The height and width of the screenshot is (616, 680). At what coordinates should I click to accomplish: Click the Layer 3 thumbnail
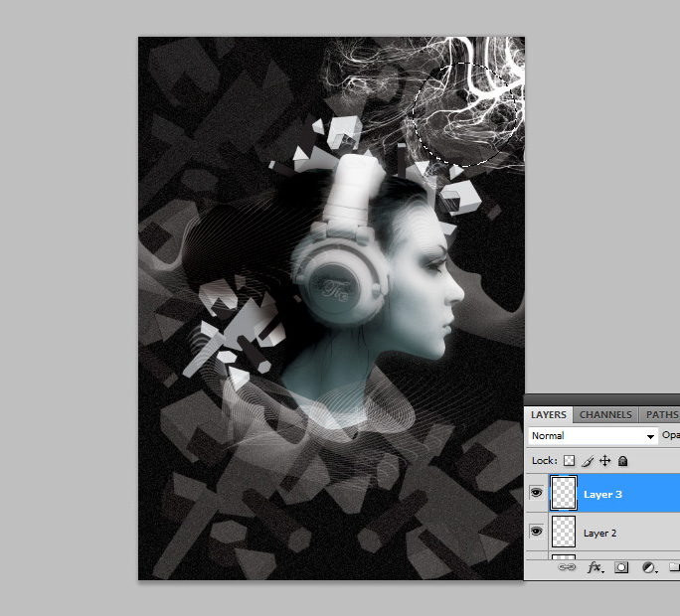(564, 493)
